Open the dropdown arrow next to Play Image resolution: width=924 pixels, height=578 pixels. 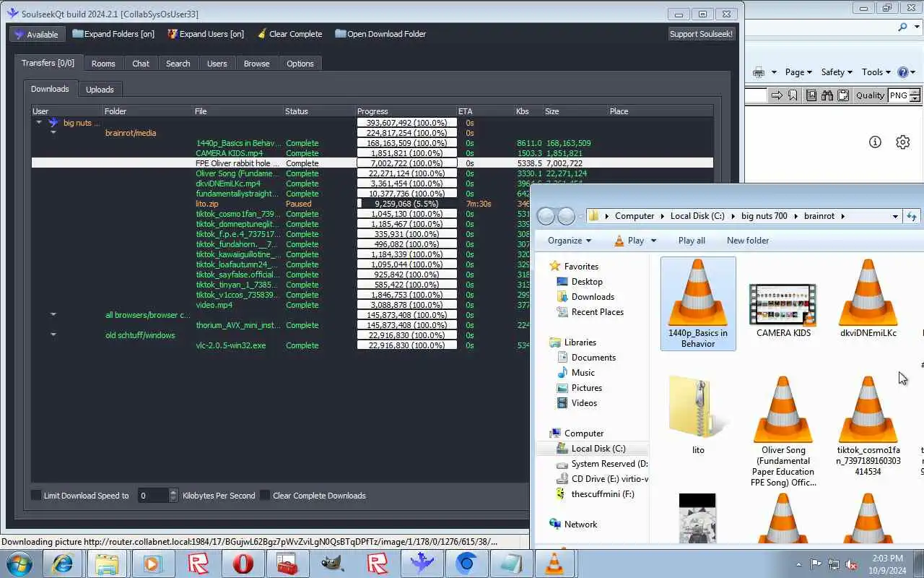653,241
